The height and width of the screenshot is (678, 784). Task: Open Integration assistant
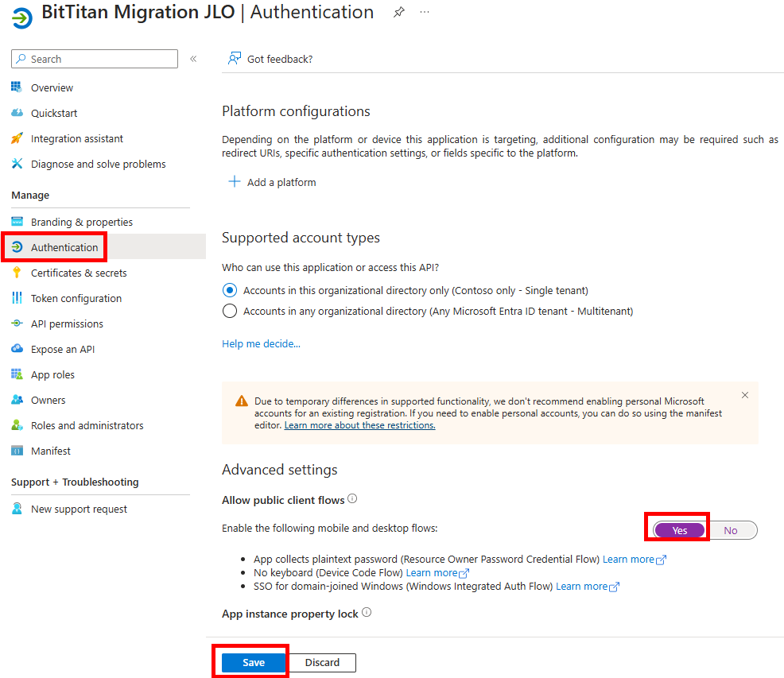click(77, 138)
